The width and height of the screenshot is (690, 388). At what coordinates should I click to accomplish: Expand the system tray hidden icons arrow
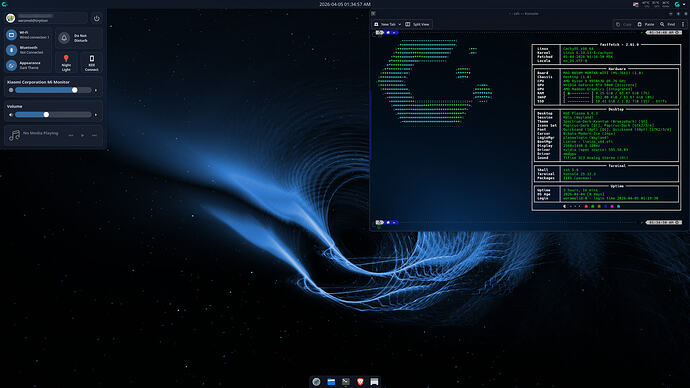click(685, 4)
